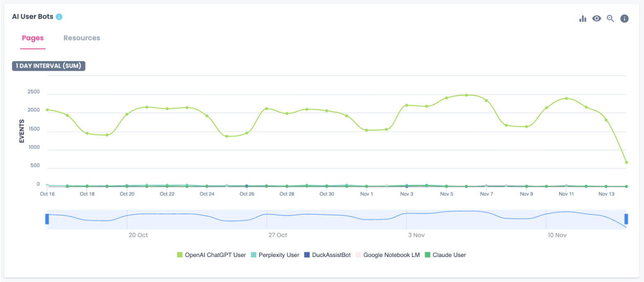Click the ChatGPT data point at Nov 11
Viewport: 644px width, 282px height.
point(566,99)
